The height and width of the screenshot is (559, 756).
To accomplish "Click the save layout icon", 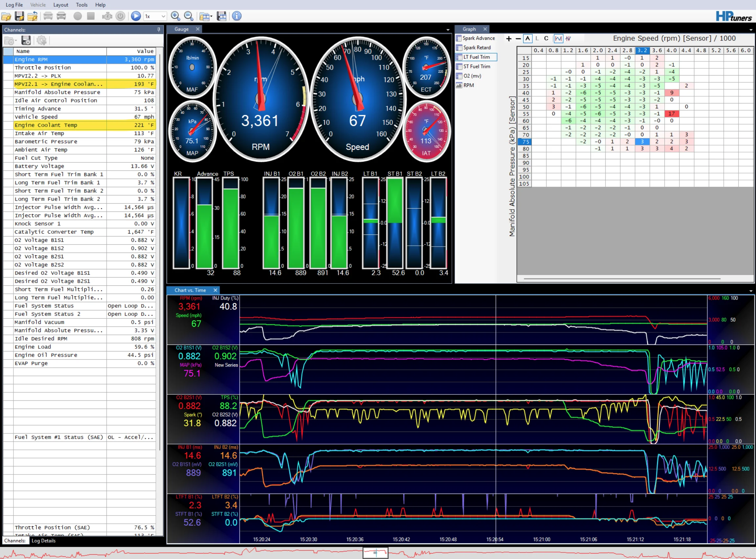I will coord(222,16).
